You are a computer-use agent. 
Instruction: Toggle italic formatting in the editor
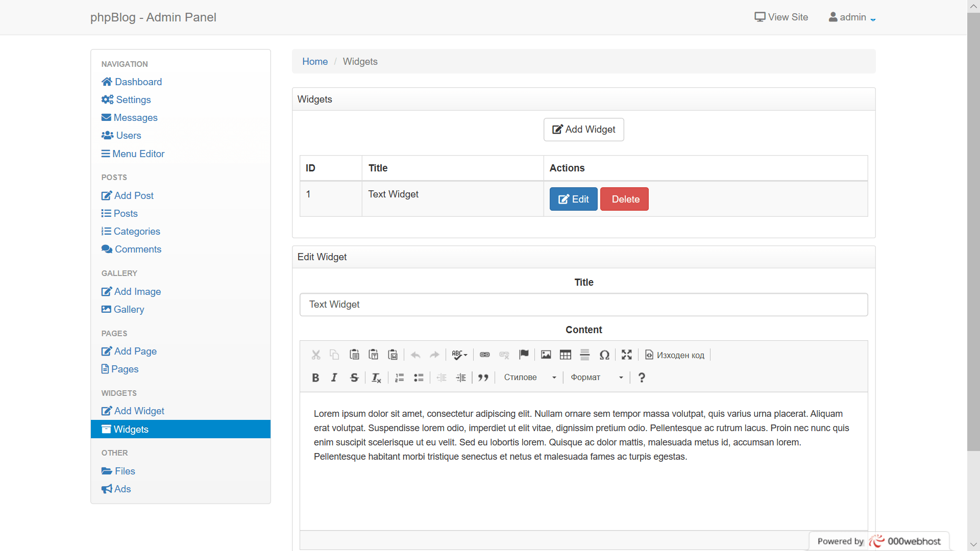pyautogui.click(x=334, y=377)
